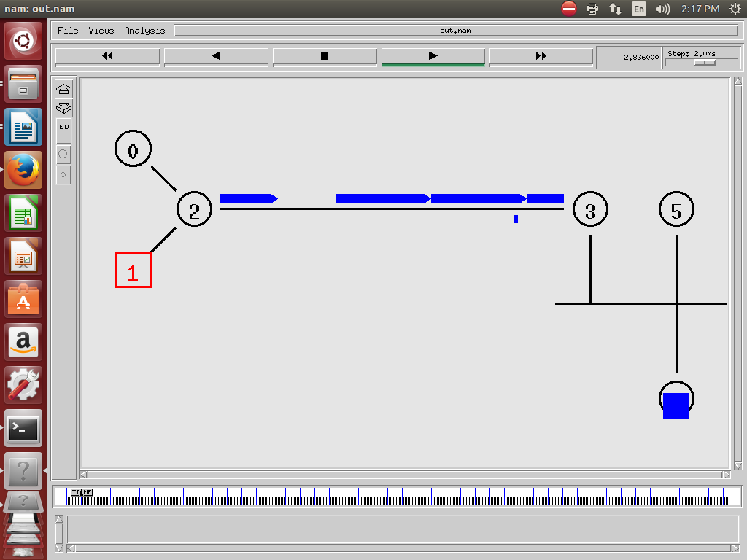Click the zoom out down-arrow icon
Screen dimensions: 747x560
pos(63,109)
